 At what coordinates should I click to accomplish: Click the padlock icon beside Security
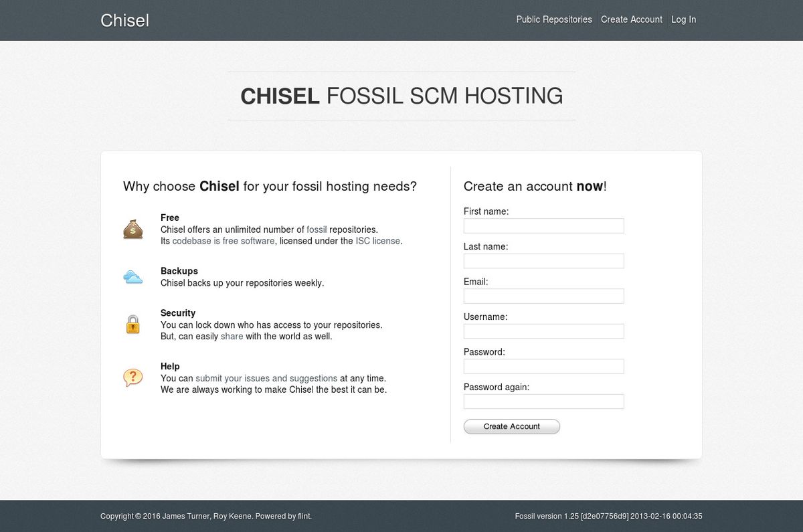pyautogui.click(x=132, y=324)
